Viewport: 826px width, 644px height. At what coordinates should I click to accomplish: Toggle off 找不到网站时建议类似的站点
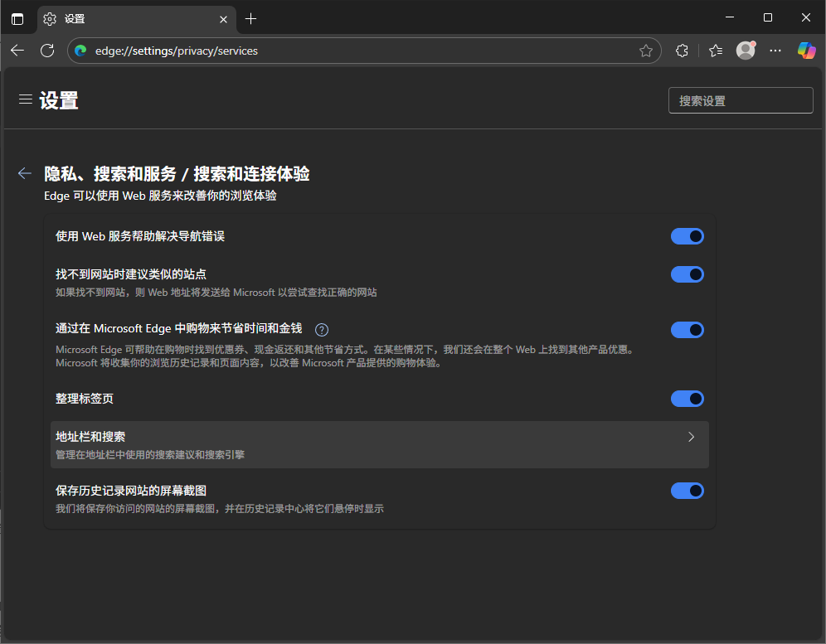(687, 274)
